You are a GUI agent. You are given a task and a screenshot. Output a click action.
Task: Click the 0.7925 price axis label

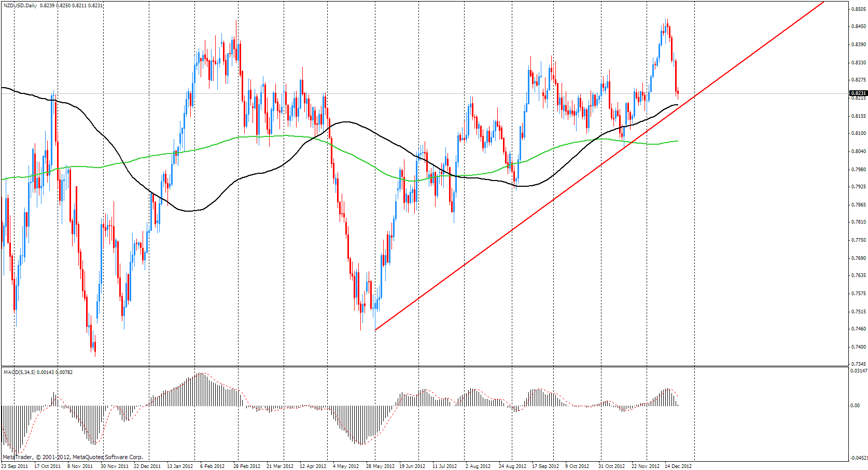[x=859, y=187]
